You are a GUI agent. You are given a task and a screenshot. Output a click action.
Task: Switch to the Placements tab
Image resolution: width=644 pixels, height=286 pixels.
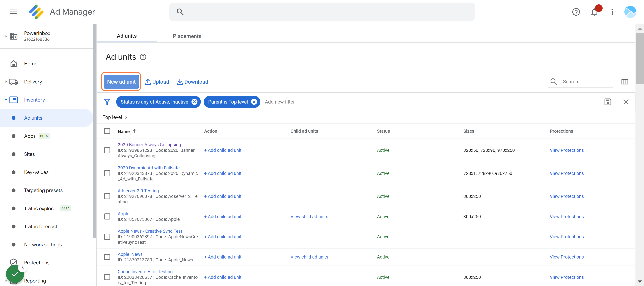pos(187,36)
